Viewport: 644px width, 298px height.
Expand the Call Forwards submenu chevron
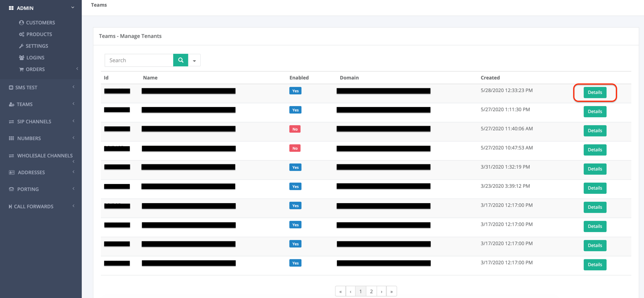(74, 206)
